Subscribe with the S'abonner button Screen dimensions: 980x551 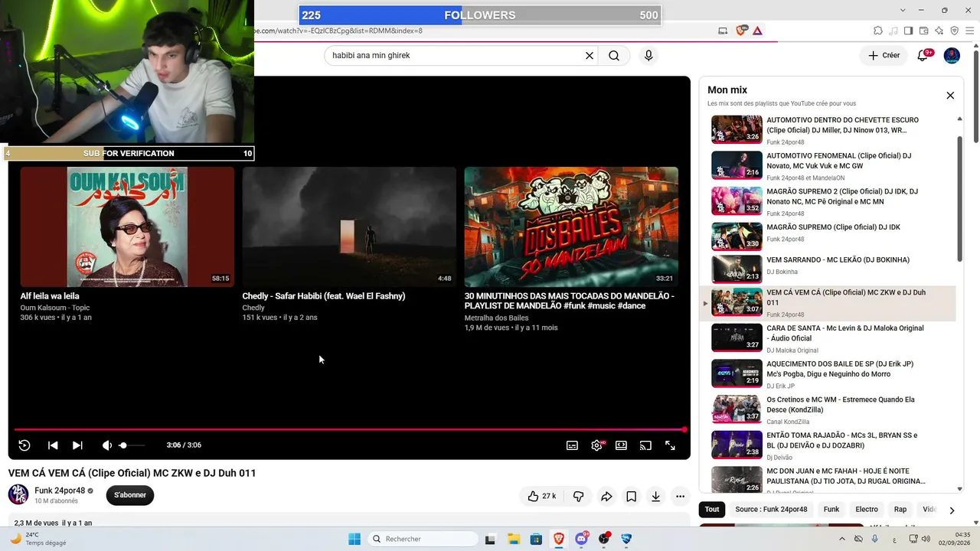point(130,495)
